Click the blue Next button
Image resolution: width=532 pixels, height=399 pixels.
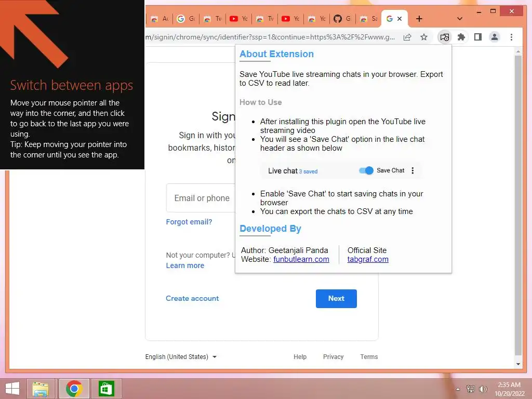tap(336, 299)
